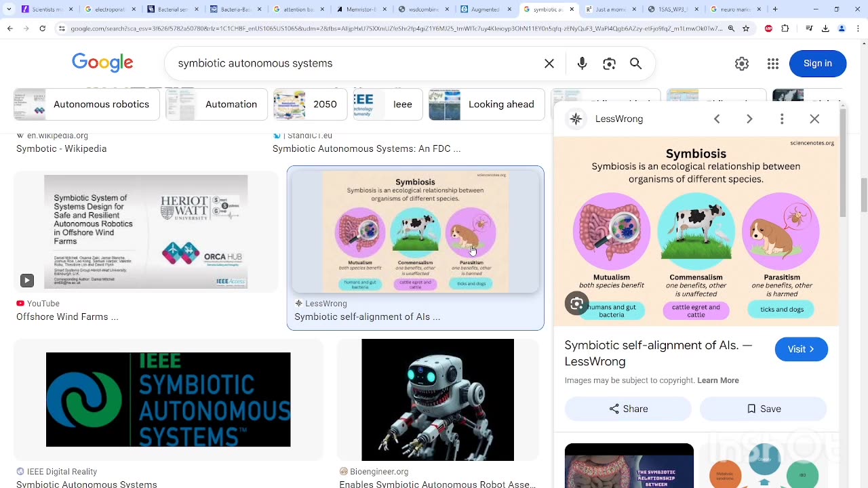Click the browser forward arrow

coord(26,28)
